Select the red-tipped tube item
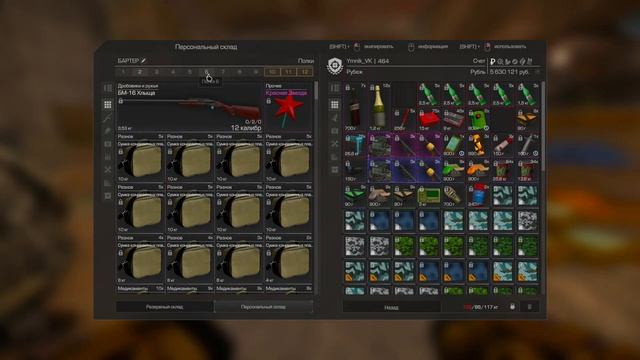Screen dimensions: 640x360 (x=502, y=145)
